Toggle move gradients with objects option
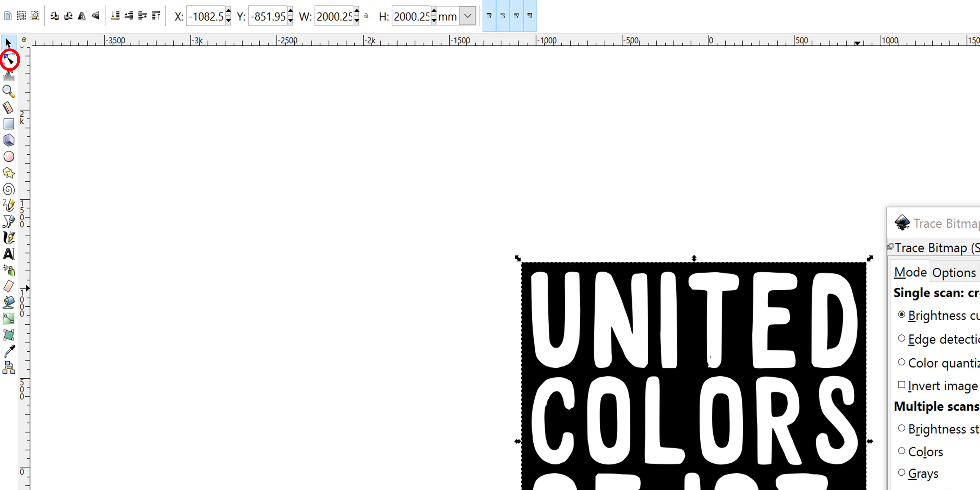Viewport: 980px width, 490px height. [516, 16]
